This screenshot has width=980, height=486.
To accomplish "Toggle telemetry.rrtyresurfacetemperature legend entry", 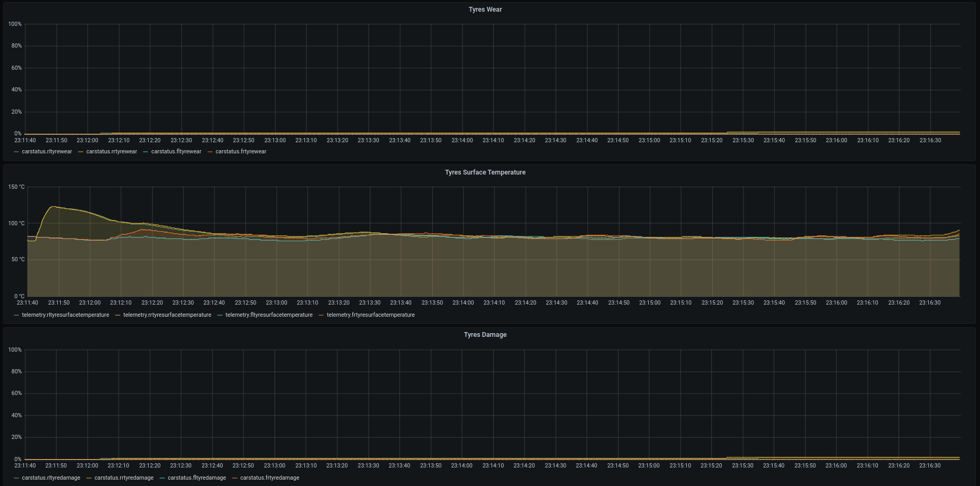I will coord(167,315).
